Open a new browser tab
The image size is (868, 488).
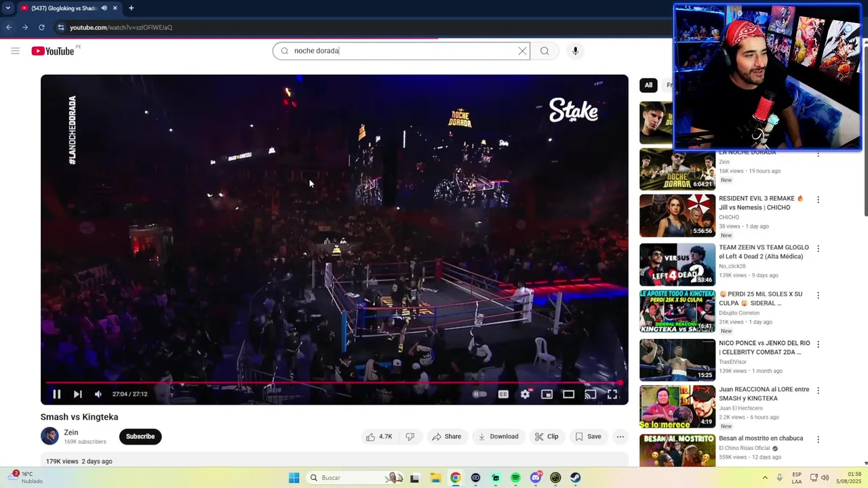pos(131,8)
